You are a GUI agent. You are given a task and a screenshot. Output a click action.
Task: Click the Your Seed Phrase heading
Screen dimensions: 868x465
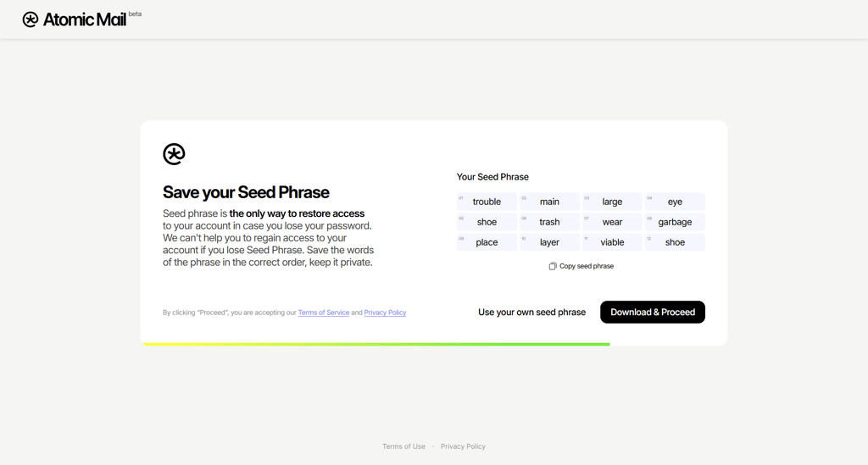[492, 177]
